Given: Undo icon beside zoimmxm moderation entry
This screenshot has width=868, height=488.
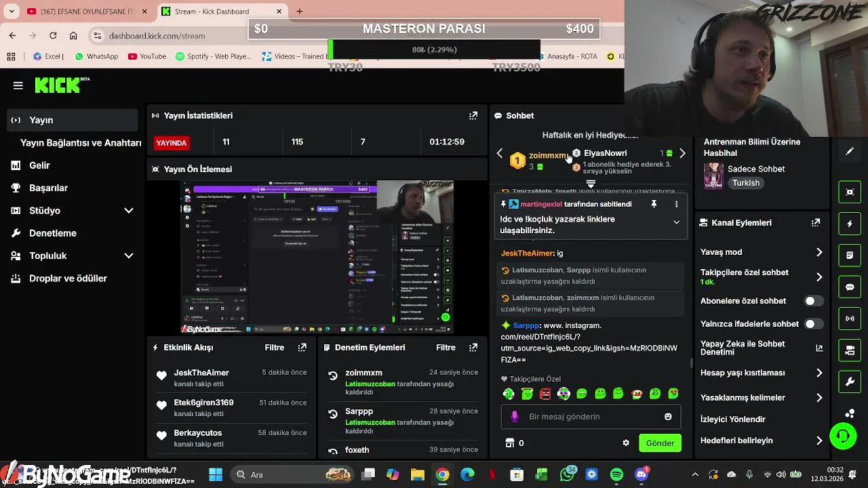Looking at the screenshot, I should coord(333,375).
